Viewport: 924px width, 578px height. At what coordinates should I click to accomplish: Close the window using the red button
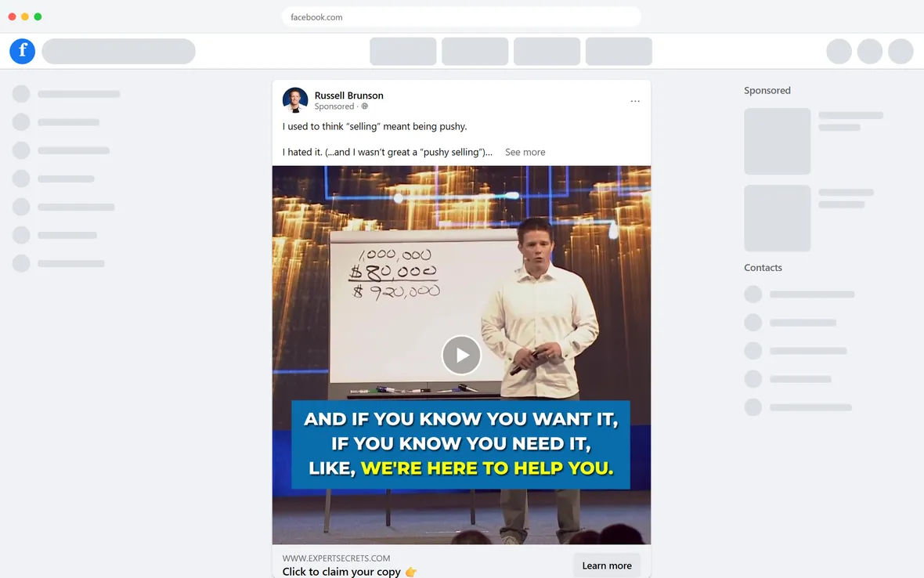pyautogui.click(x=13, y=16)
